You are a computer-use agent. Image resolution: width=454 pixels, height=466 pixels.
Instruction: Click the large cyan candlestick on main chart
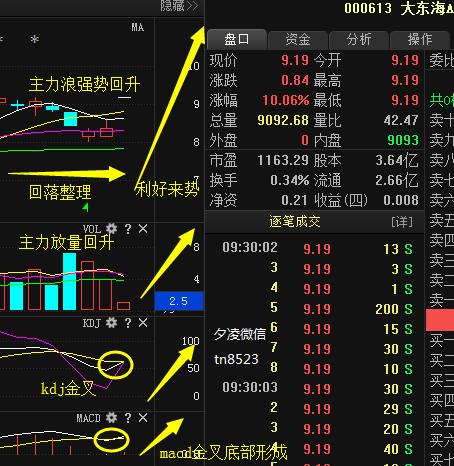tap(70, 119)
